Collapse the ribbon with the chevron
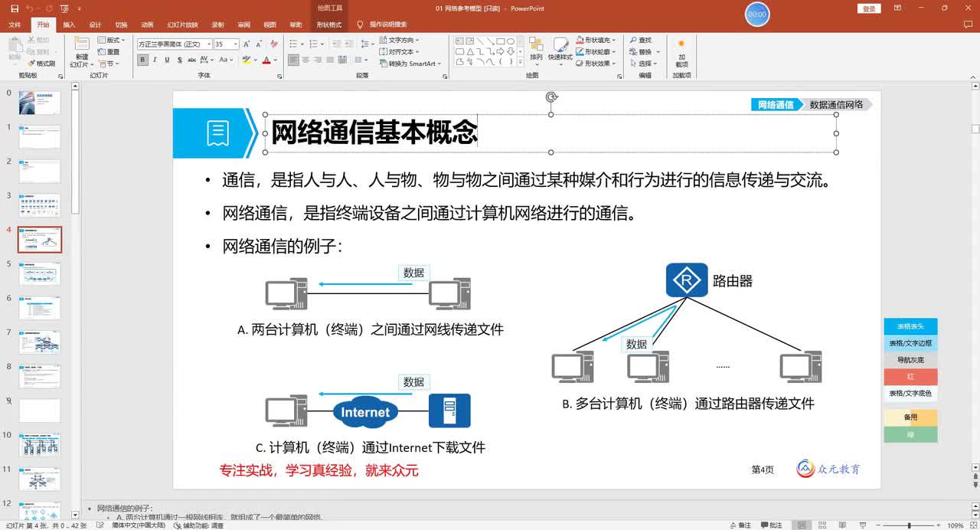980x530 pixels. (973, 76)
